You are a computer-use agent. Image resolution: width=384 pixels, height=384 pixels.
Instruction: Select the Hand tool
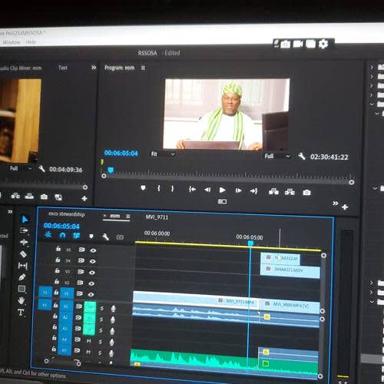click(21, 300)
